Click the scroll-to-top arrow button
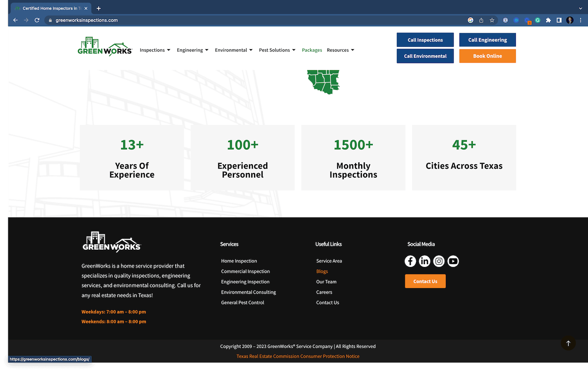 click(x=568, y=343)
